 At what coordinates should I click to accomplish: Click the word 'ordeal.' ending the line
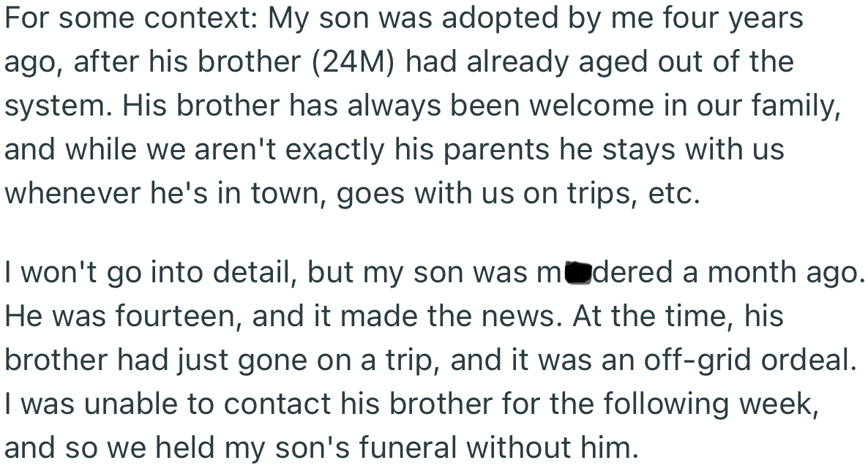[x=808, y=360]
